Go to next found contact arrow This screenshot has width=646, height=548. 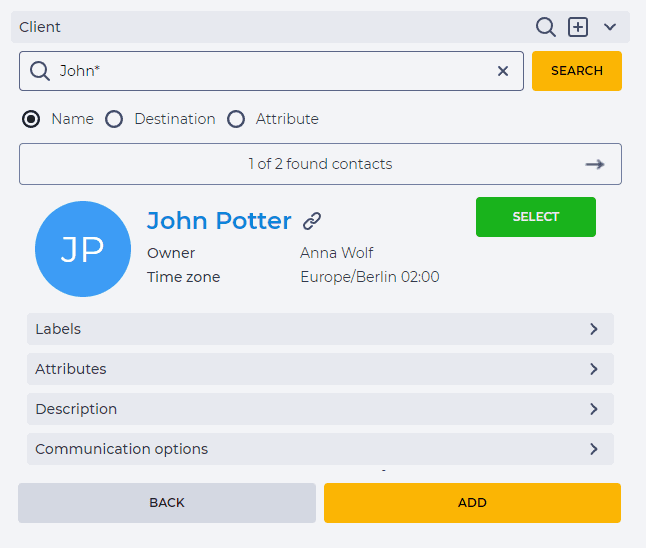[595, 164]
